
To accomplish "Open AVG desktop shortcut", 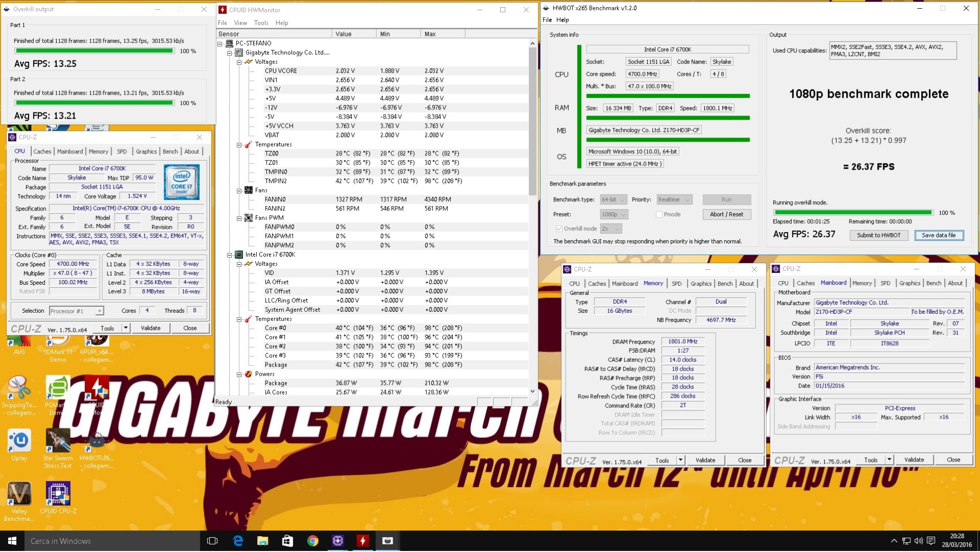I will pyautogui.click(x=19, y=343).
